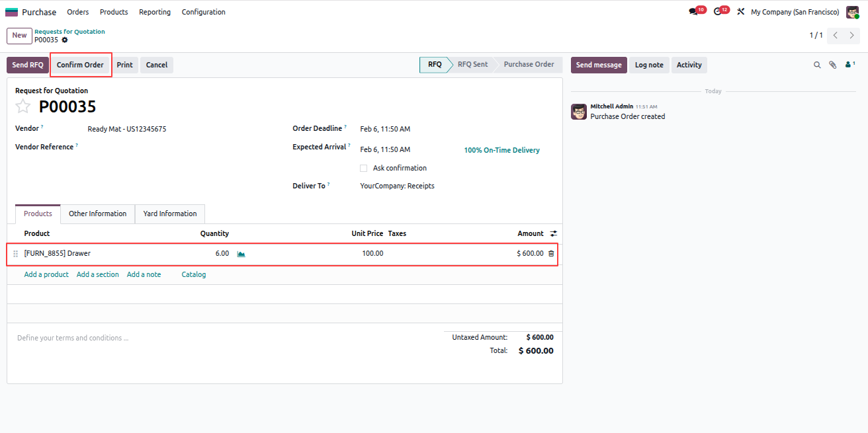Click the Activity button
The width and height of the screenshot is (868, 433).
689,65
